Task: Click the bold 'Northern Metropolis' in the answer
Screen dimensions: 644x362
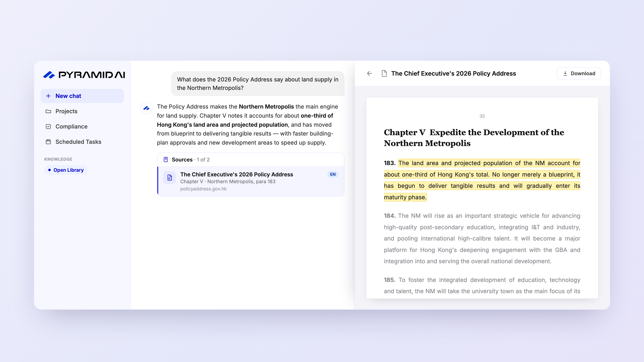Action: pyautogui.click(x=266, y=107)
